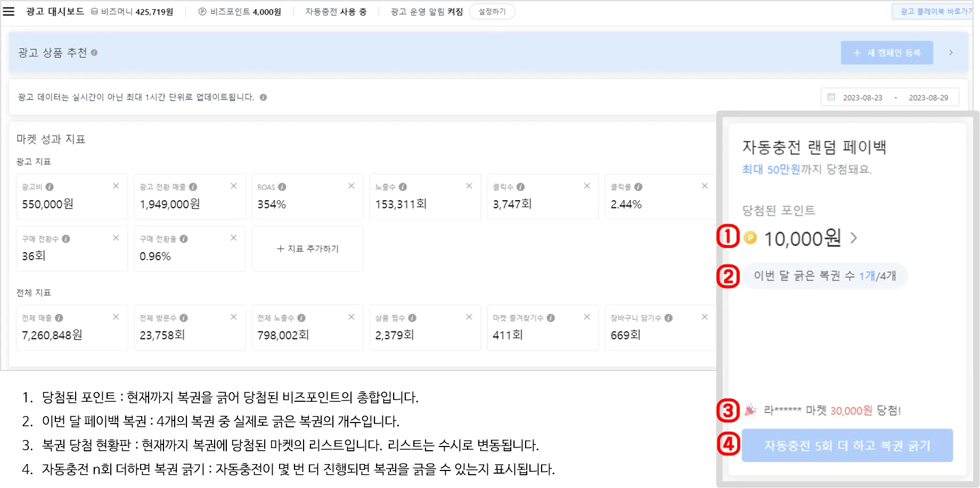
Task: Click the 354% ROAS value
Action: pyautogui.click(x=272, y=204)
